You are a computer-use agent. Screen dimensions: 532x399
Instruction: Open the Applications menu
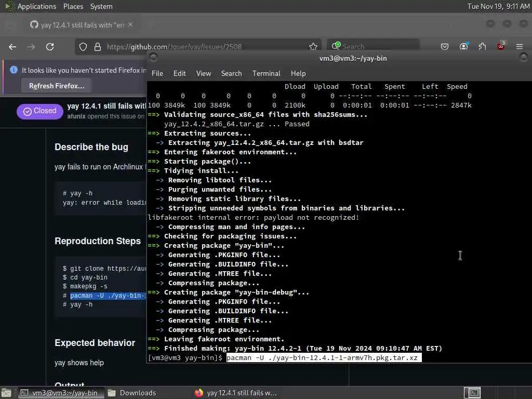[x=37, y=6]
